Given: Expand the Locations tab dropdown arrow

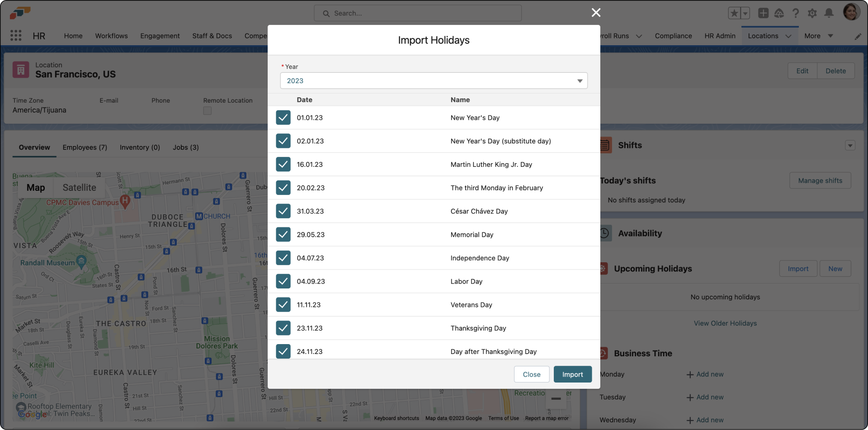Looking at the screenshot, I should [x=789, y=36].
